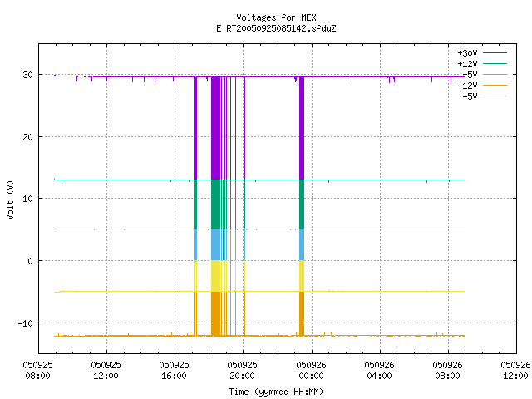Click the green +12V legend line sample

coord(495,63)
